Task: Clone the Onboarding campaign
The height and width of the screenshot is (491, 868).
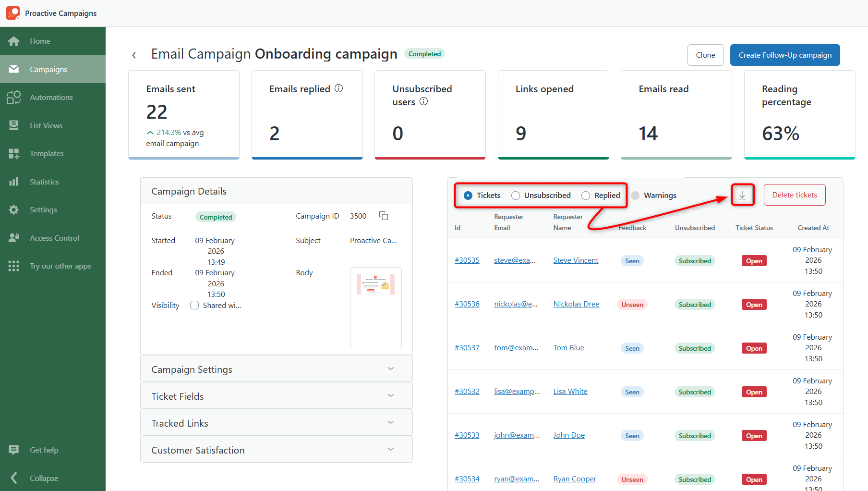Action: (705, 55)
